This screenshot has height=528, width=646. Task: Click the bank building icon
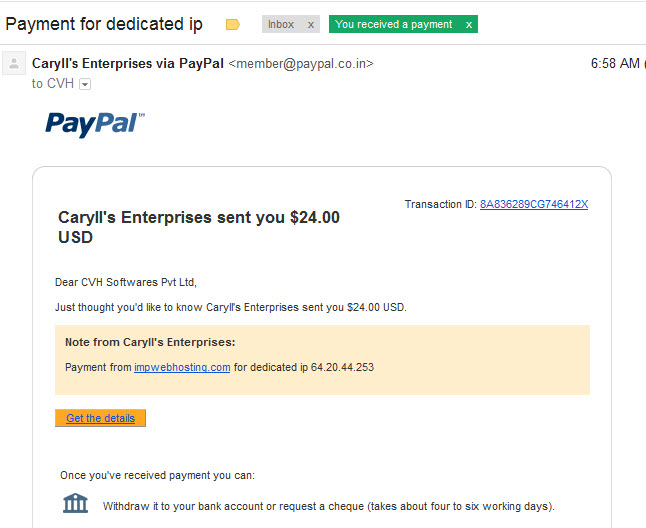coord(75,503)
